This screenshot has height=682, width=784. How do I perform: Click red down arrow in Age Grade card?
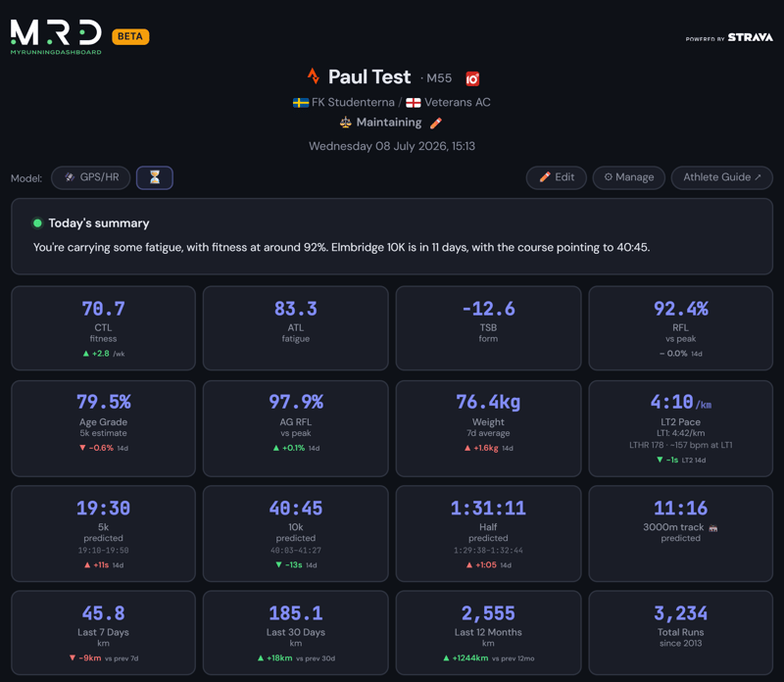(x=82, y=448)
